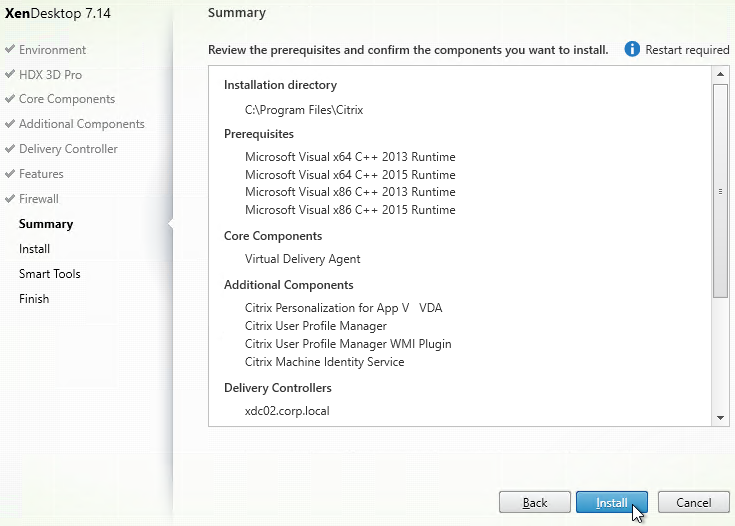735x526 pixels.
Task: Click the checkmark beside Features
Action: (x=10, y=173)
